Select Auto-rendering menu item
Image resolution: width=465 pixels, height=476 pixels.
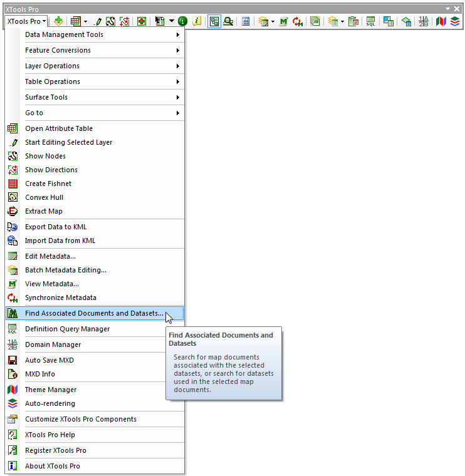[95, 403]
